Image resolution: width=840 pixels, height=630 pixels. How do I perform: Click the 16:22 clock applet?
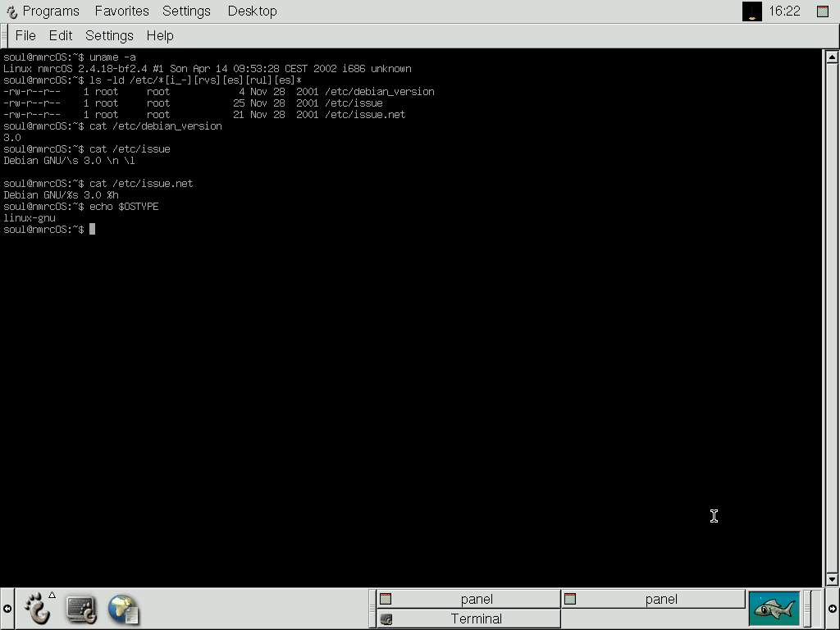[784, 11]
